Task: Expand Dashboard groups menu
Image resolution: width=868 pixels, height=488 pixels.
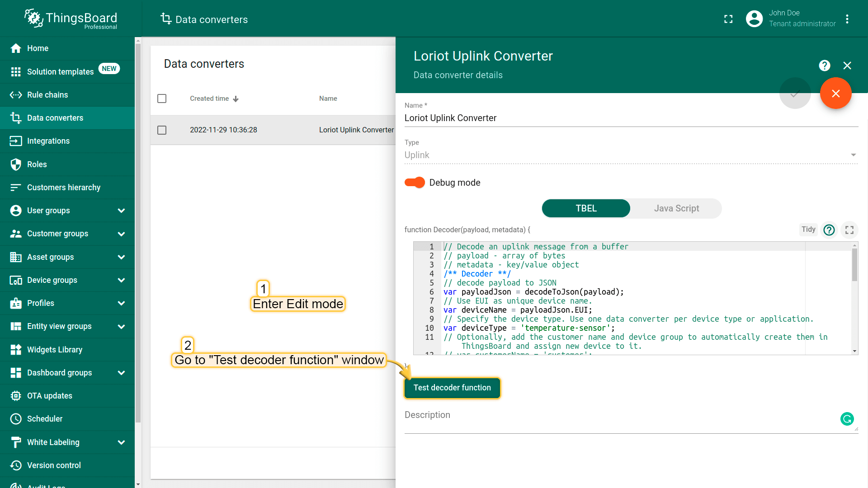Action: point(121,373)
